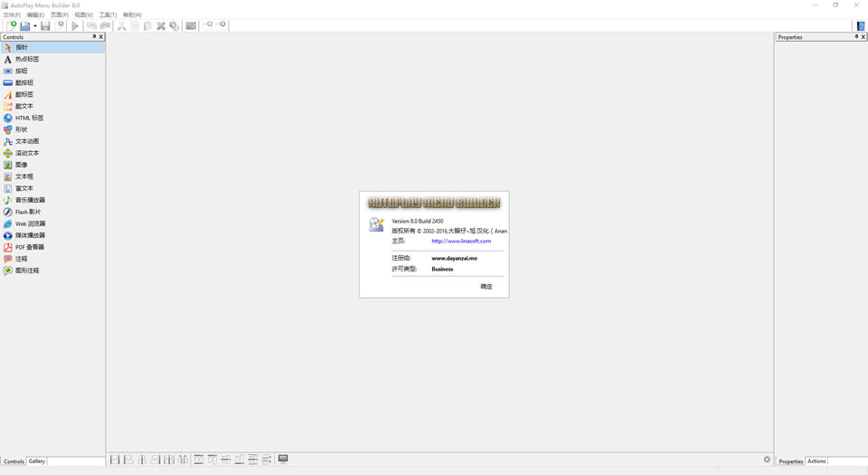
Task: Select the PDF 查看器 viewer control
Action: tap(52, 247)
